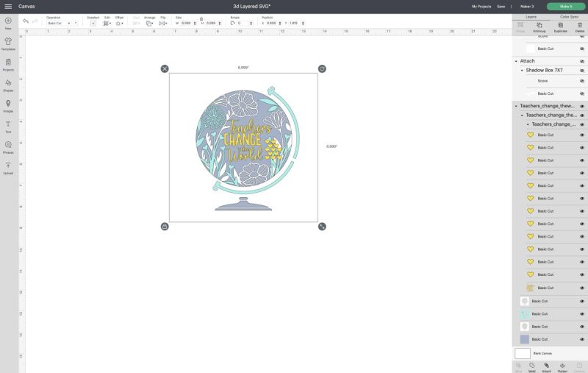The width and height of the screenshot is (588, 373).
Task: Click the resize handle on the selection box
Action: point(322,227)
